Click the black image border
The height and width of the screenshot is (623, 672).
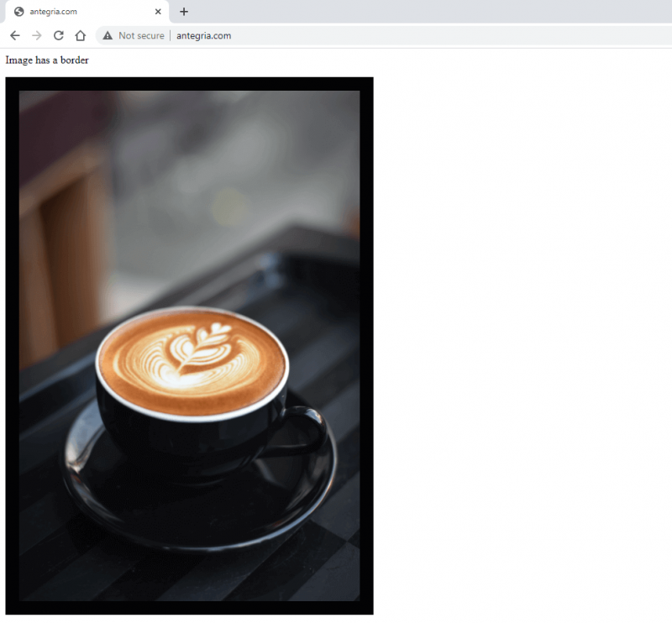(x=189, y=84)
